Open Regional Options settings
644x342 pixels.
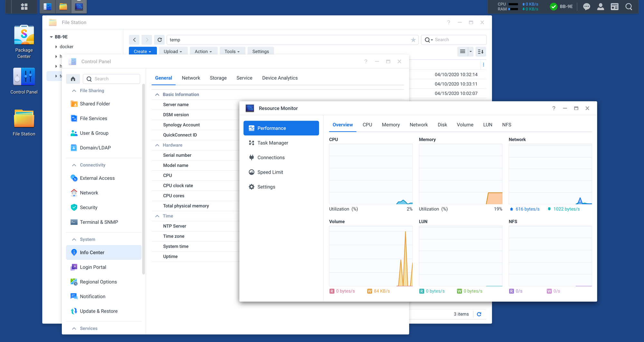tap(104, 282)
